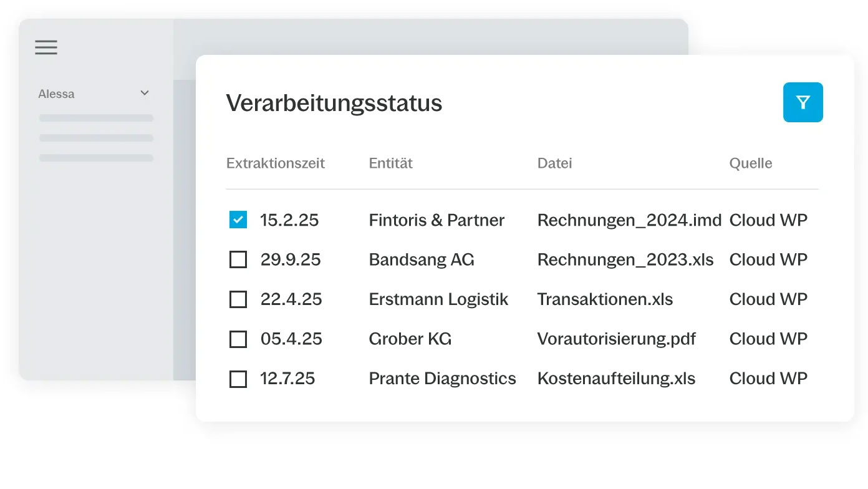Open Vorautorisierung.pdf file entry
Image resolution: width=868 pixels, height=489 pixels.
[x=617, y=339]
